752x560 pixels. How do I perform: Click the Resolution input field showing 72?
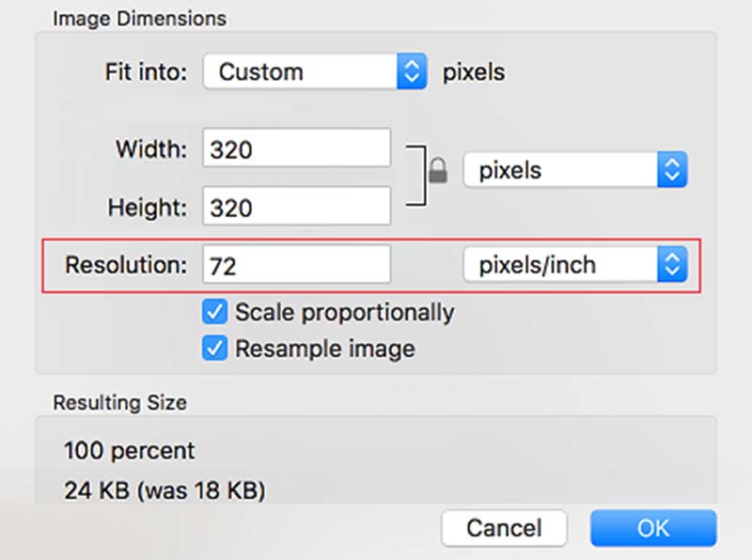(x=296, y=266)
